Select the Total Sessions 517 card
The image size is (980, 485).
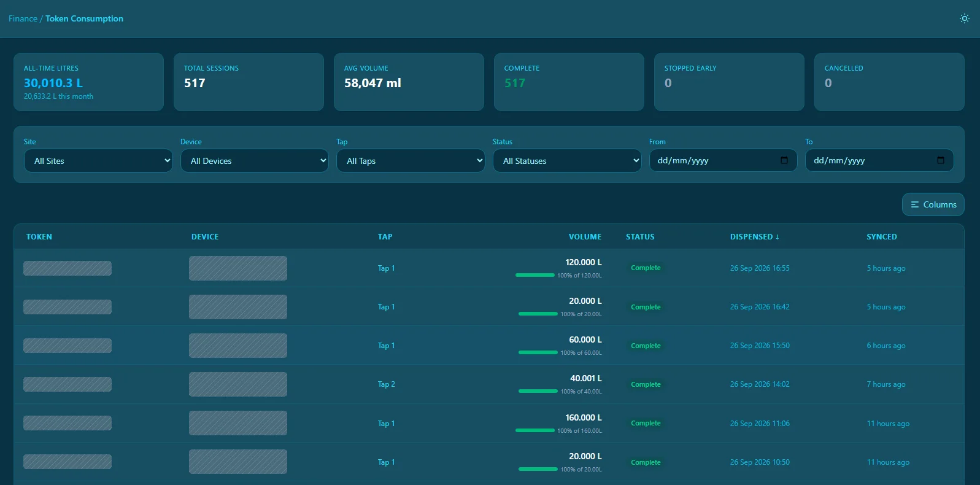click(249, 82)
